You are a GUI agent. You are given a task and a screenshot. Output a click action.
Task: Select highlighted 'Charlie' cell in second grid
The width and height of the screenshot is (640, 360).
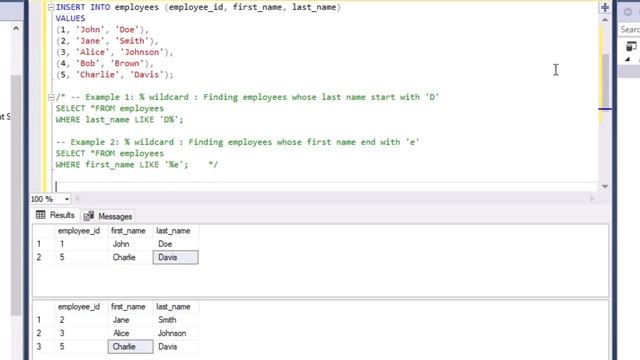[131, 347]
